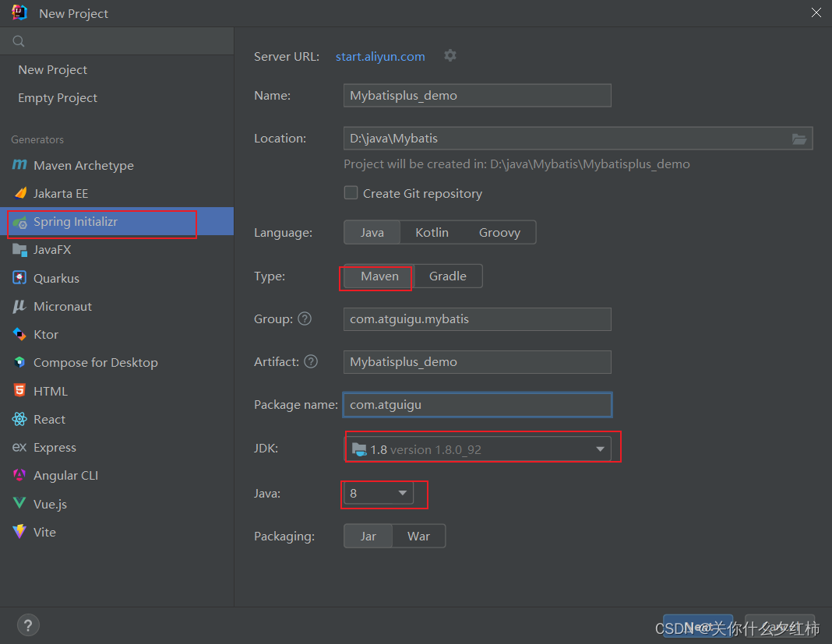Click the sidebar search field
Screen dimensions: 832x644
117,41
